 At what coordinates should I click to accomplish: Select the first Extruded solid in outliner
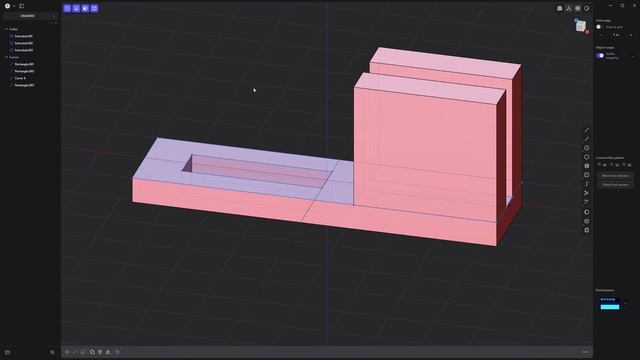coord(24,36)
